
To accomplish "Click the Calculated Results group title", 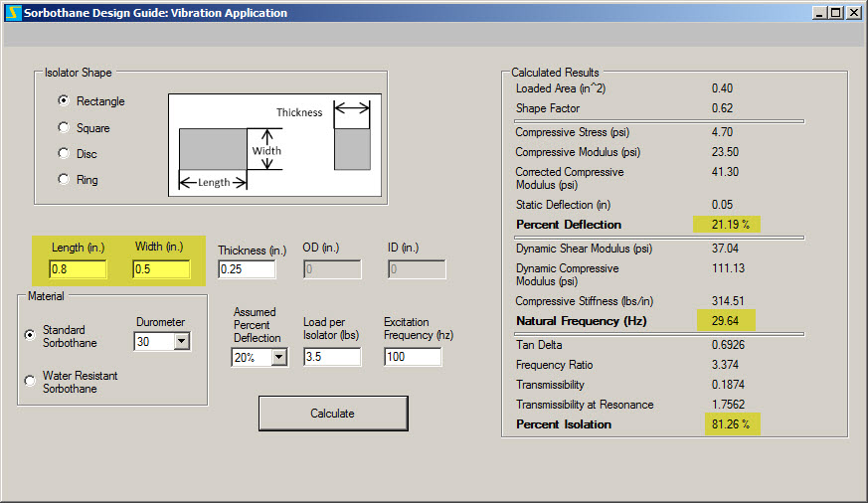I will 555,73.
